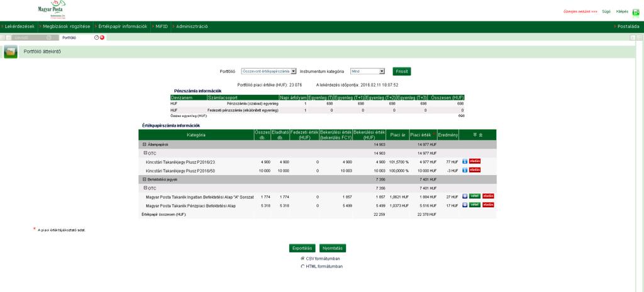Click eladás for Kincstári Takarékjegy Plusz P2016/23
This screenshot has width=644, height=292.
475,161
